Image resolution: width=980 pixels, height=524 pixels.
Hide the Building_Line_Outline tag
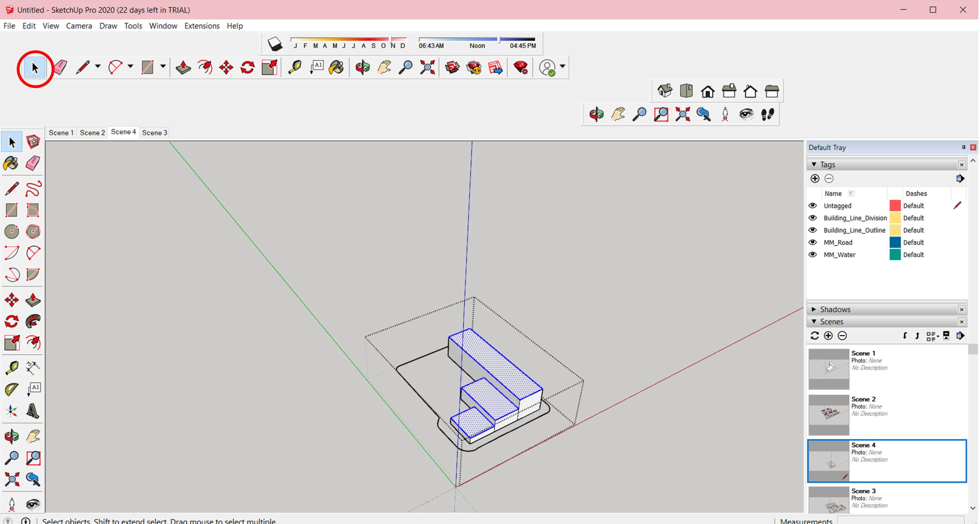[812, 230]
